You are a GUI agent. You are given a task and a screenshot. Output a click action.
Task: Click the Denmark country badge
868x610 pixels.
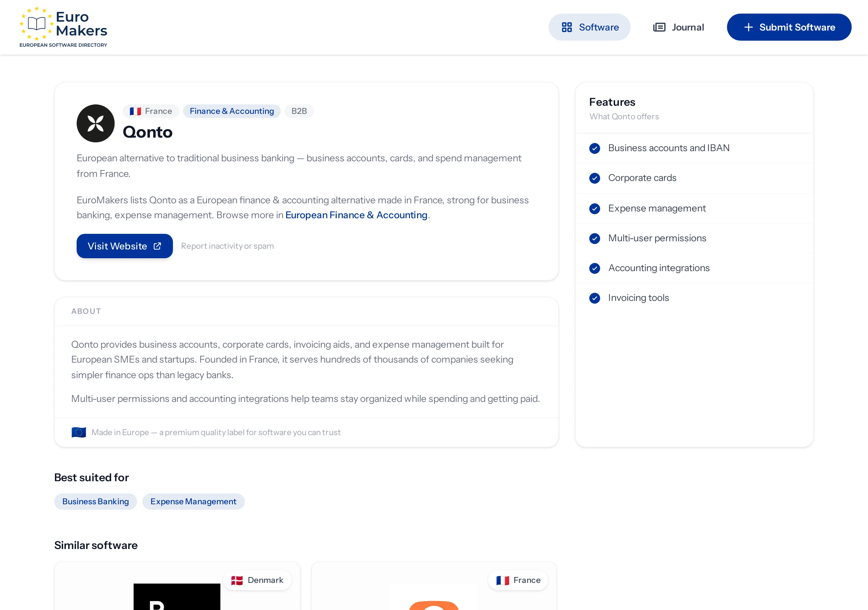coord(257,580)
